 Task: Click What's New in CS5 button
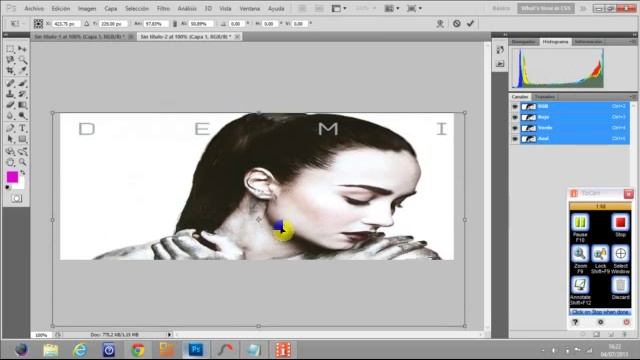546,8
